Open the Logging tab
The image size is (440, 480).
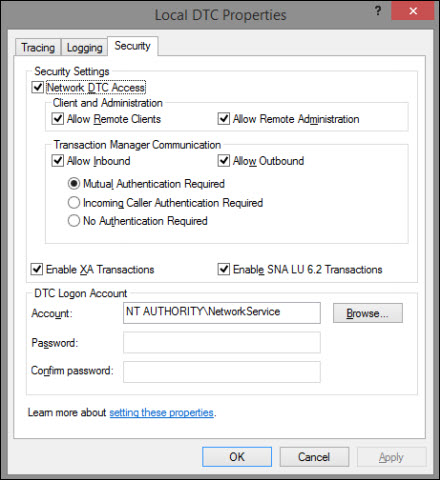[84, 48]
